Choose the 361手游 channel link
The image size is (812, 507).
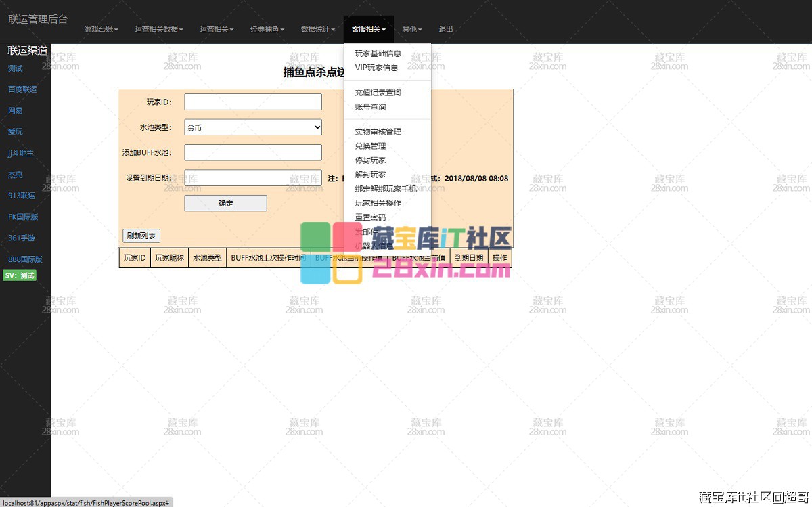22,238
